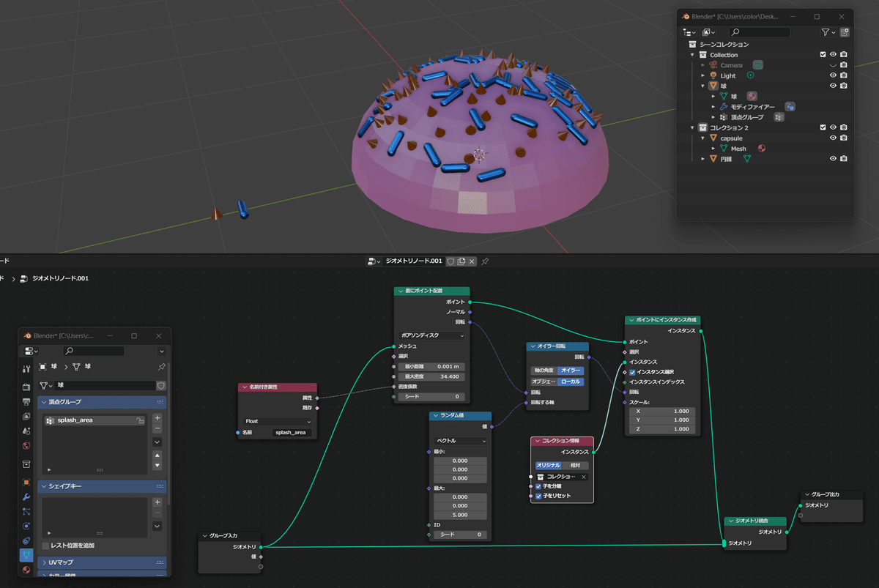Select the 相対 transform space button
The height and width of the screenshot is (588, 879).
point(576,465)
